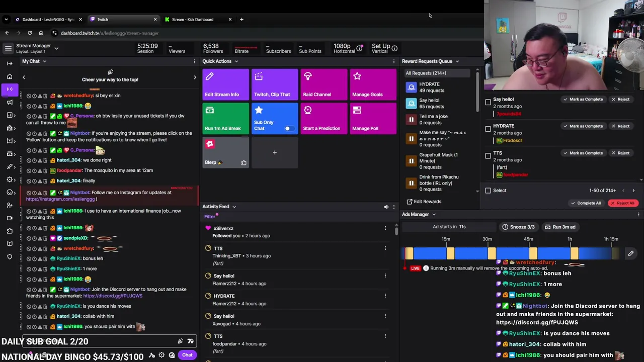This screenshot has width=644, height=362.
Task: Click Snooze 3/3 button
Action: pos(518,227)
